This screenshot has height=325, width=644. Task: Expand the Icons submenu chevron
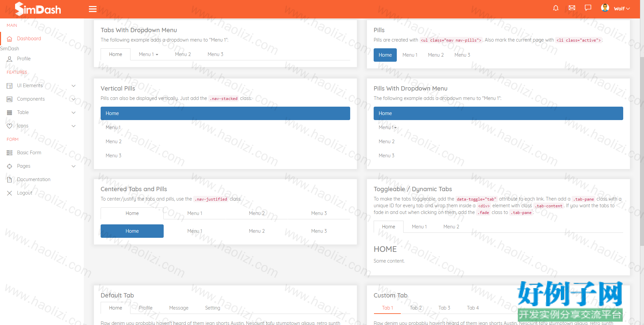(x=74, y=126)
